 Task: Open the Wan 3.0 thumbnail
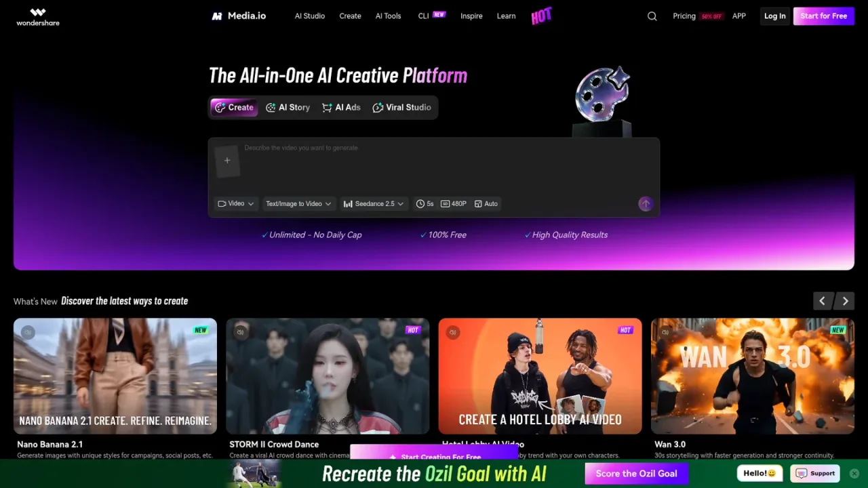(x=753, y=376)
